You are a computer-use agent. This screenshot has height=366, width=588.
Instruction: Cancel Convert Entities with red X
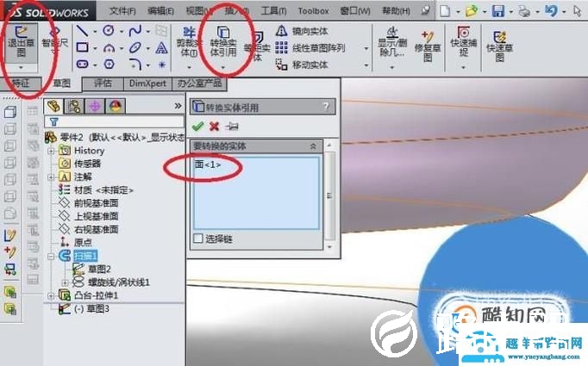(214, 127)
